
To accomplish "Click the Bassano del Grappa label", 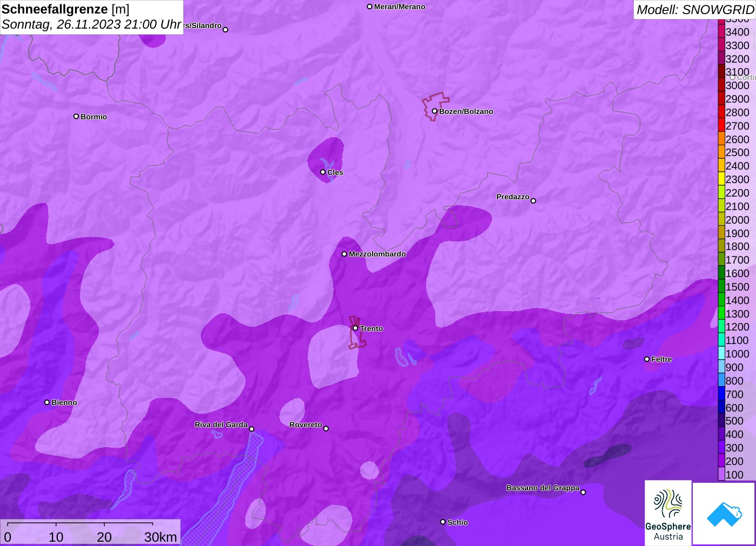I will (x=543, y=488).
